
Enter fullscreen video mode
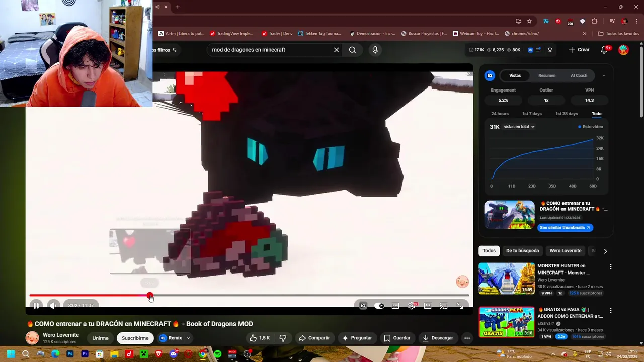click(x=460, y=305)
